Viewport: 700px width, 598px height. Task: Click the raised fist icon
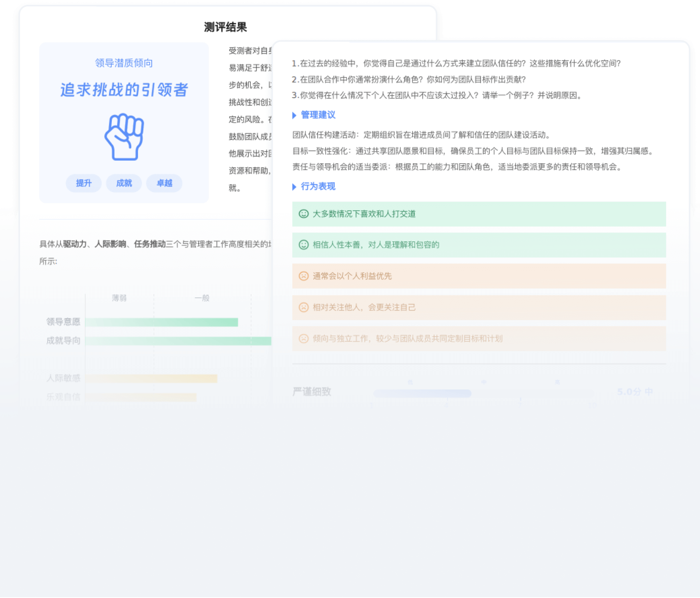(x=124, y=137)
